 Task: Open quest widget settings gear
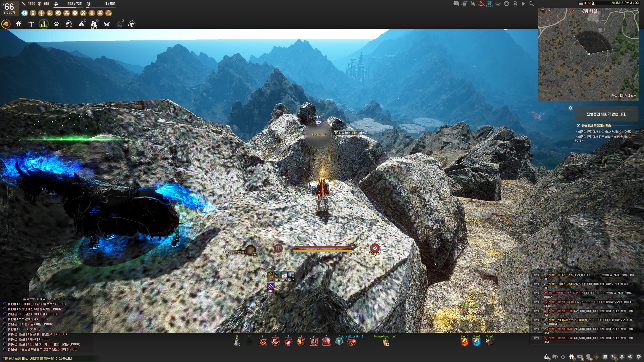point(571,108)
